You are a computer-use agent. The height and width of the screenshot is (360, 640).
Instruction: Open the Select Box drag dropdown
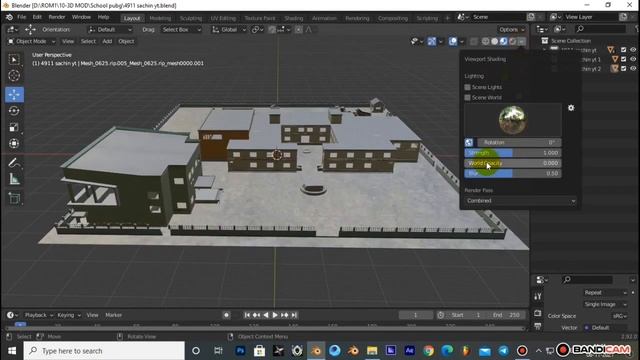pyautogui.click(x=181, y=30)
